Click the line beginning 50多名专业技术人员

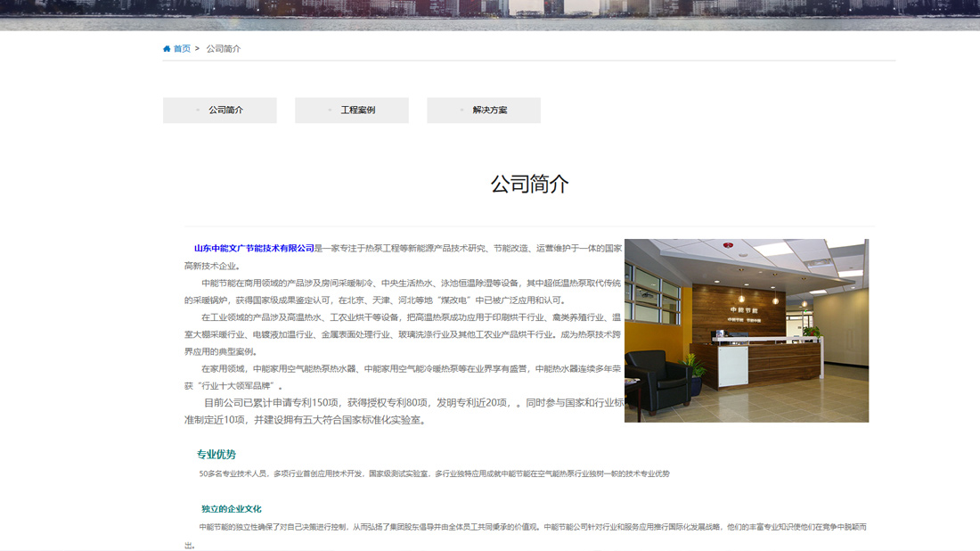434,474
